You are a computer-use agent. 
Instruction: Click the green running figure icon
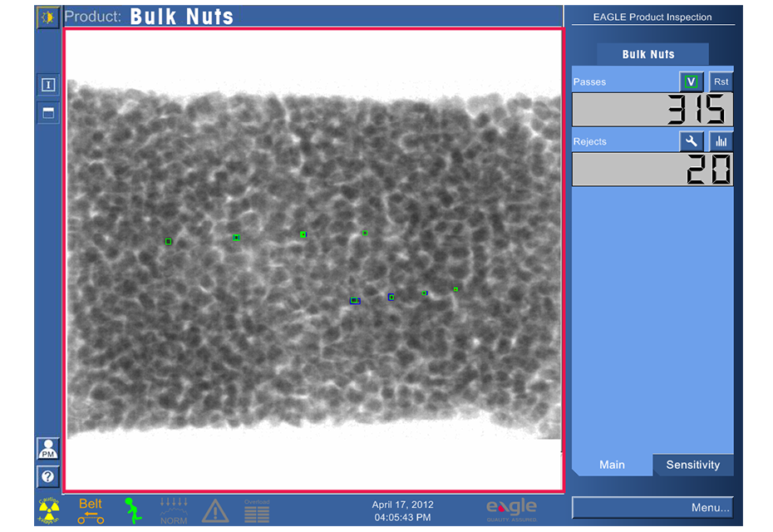coord(130,510)
